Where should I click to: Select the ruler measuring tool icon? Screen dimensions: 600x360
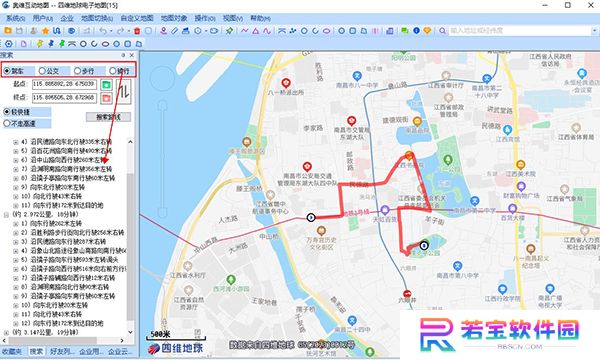(174, 31)
